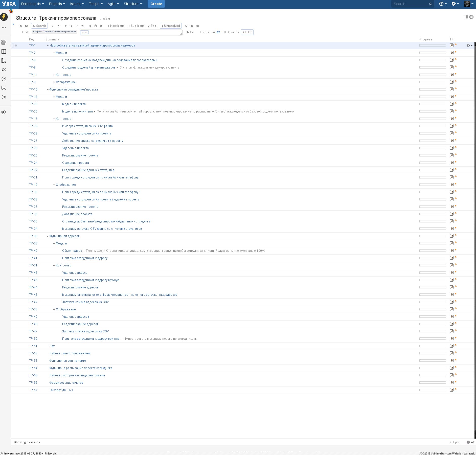Click the print icon in the structure toolbar
The height and width of the screenshot is (455, 476).
click(x=192, y=26)
